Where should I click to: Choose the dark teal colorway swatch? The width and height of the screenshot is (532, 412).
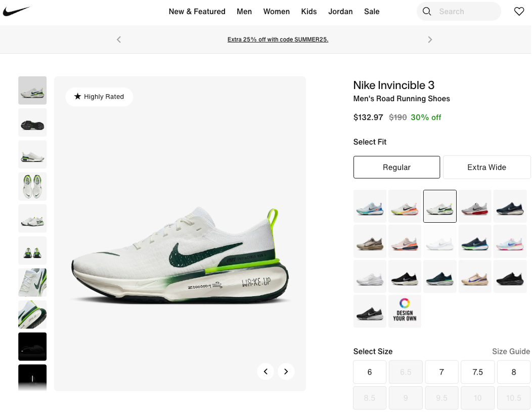pyautogui.click(x=440, y=276)
